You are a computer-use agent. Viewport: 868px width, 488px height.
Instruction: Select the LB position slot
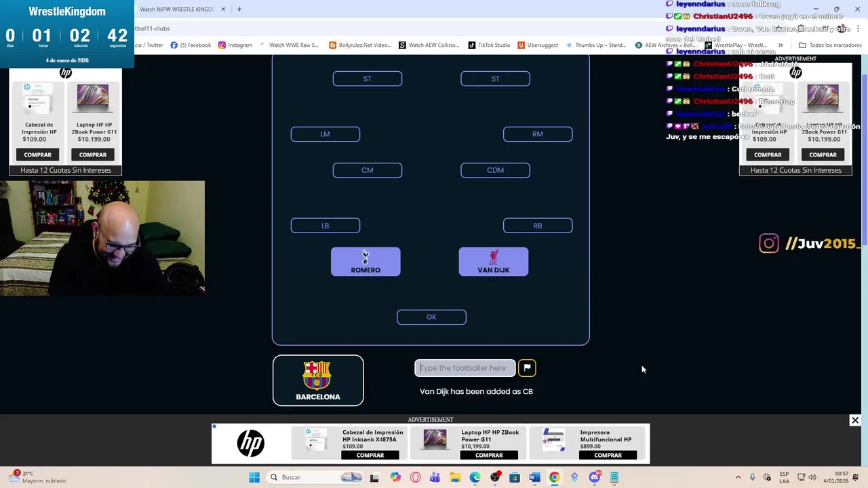point(325,226)
